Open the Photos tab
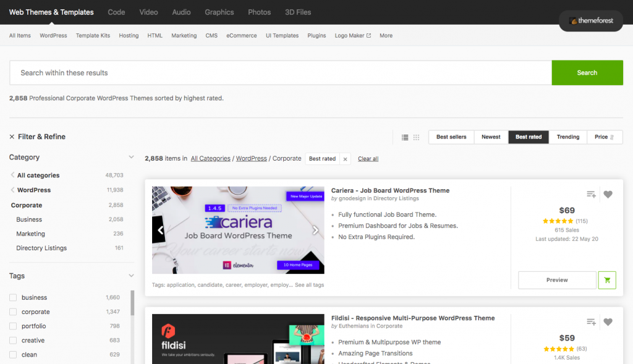The width and height of the screenshot is (633, 364). (259, 12)
